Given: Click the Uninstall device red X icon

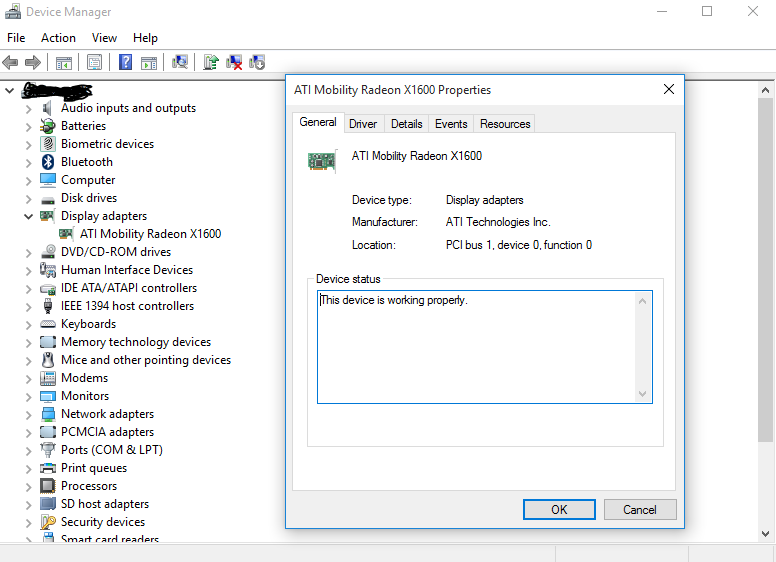Looking at the screenshot, I should click(234, 62).
